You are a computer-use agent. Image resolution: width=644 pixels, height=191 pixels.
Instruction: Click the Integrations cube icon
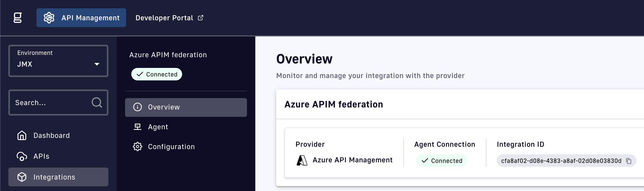coord(22,177)
